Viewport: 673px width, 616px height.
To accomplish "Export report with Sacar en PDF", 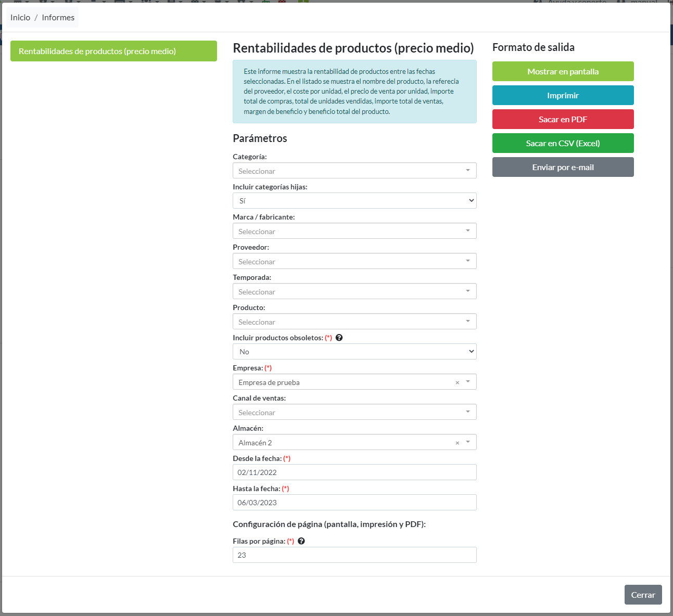I will [x=563, y=119].
